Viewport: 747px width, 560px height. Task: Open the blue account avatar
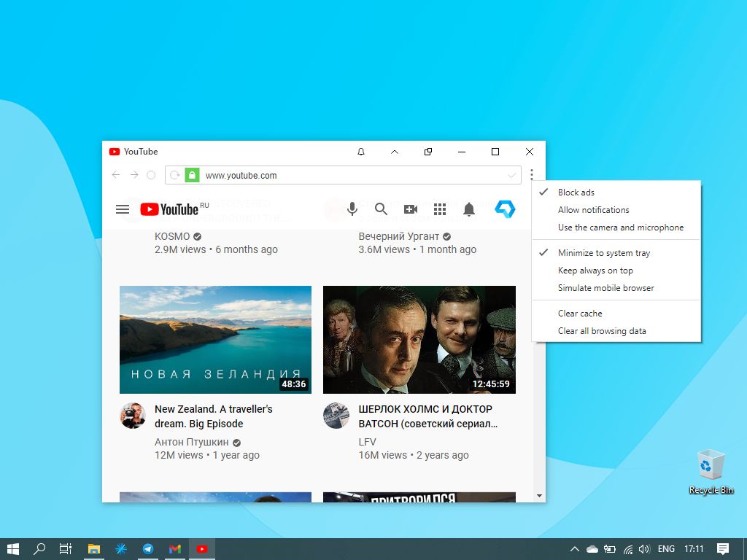tap(505, 209)
